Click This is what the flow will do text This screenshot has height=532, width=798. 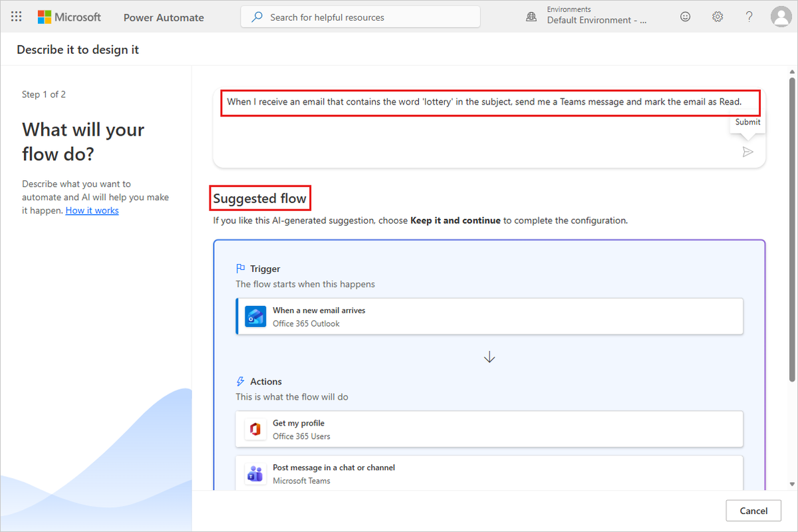click(x=292, y=396)
